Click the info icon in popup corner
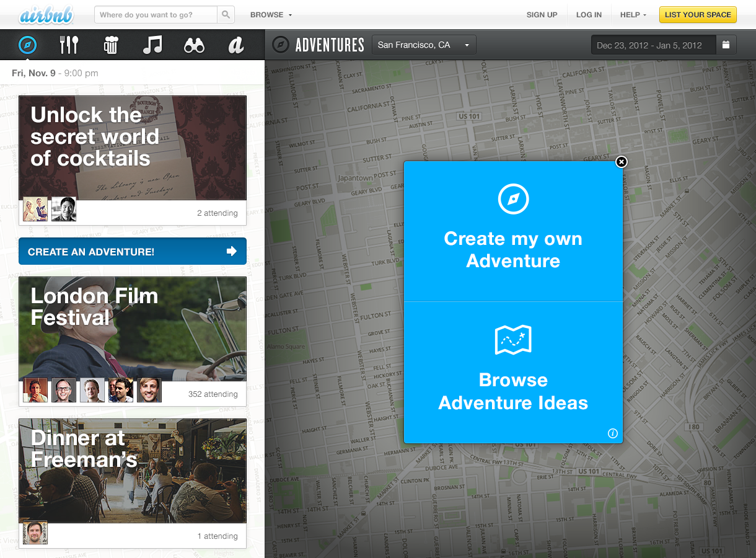 pos(613,433)
